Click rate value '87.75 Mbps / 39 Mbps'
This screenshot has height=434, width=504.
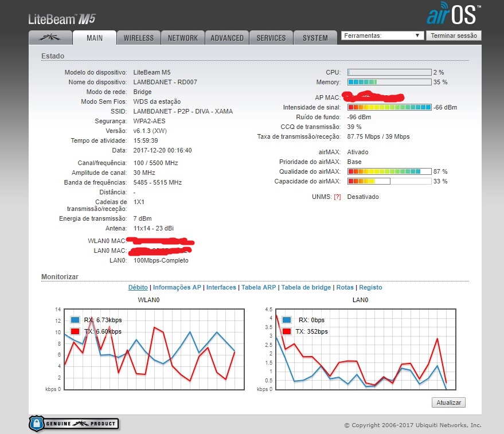[378, 136]
